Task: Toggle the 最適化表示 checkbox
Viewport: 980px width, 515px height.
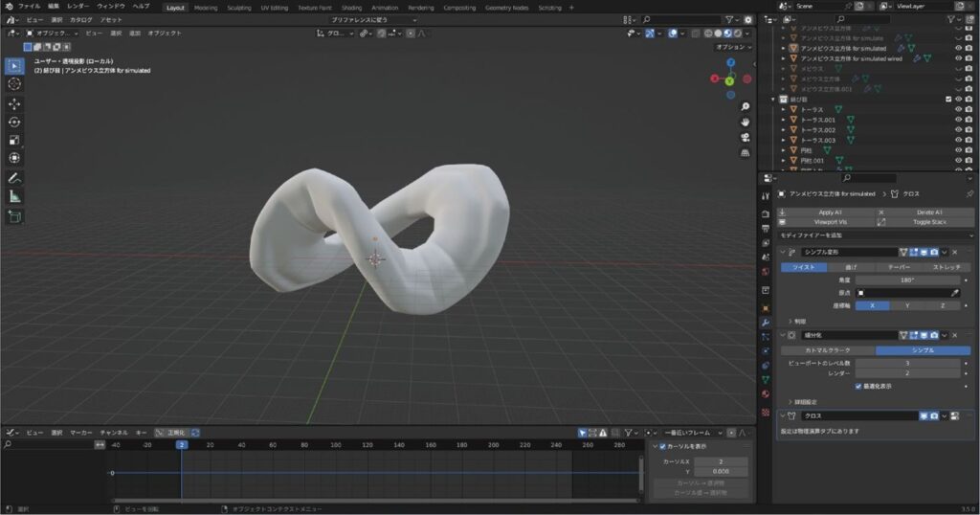Action: click(858, 387)
